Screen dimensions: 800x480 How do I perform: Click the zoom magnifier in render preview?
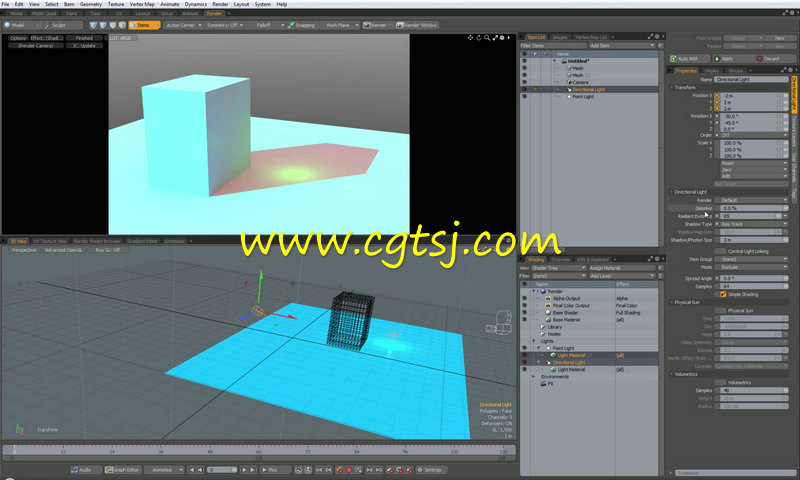(487, 38)
